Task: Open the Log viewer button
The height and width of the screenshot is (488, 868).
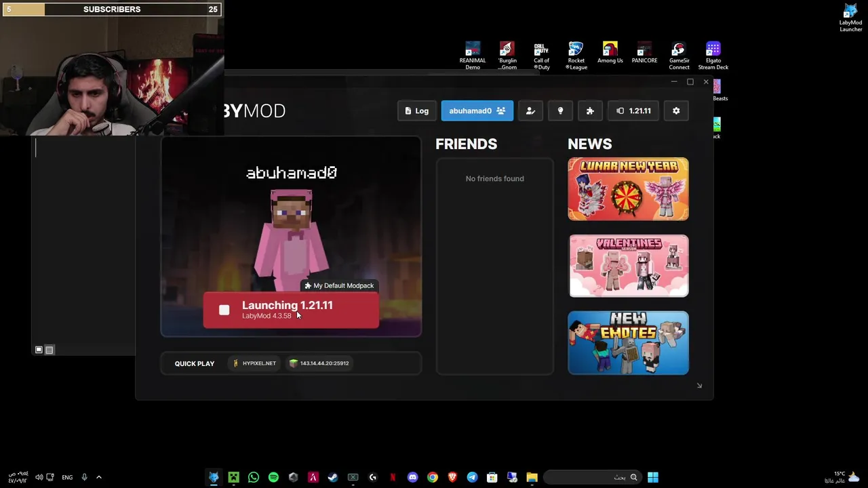Action: click(x=417, y=110)
